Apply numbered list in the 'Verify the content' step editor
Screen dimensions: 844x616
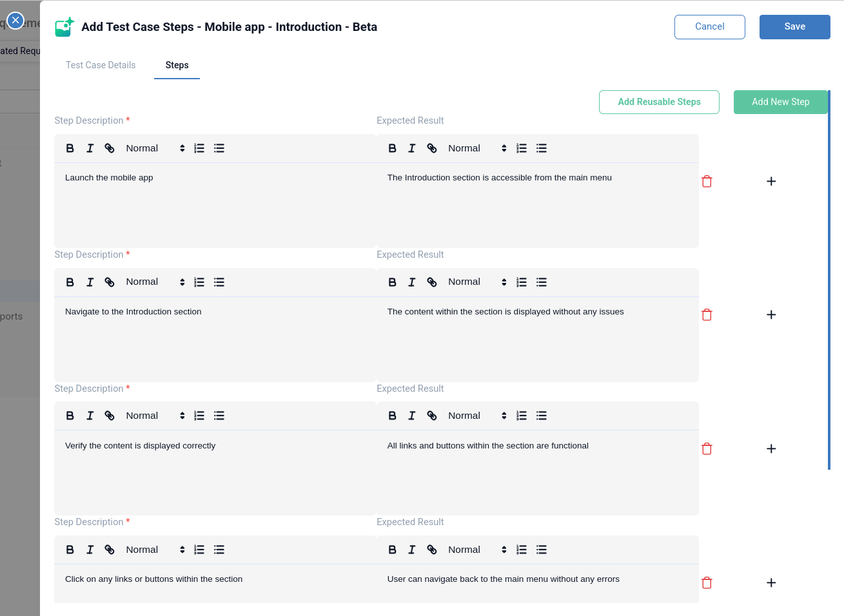pos(199,416)
